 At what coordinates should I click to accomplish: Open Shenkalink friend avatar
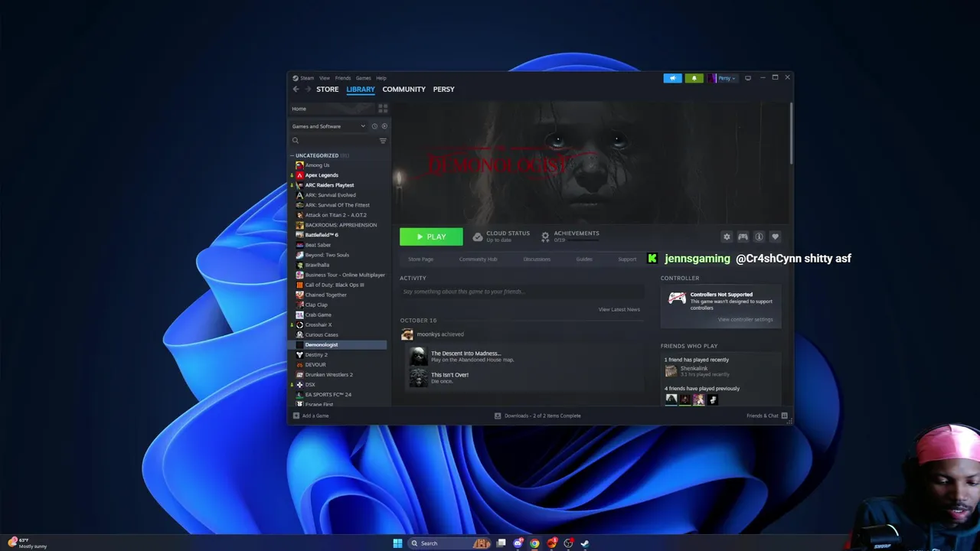pyautogui.click(x=671, y=371)
